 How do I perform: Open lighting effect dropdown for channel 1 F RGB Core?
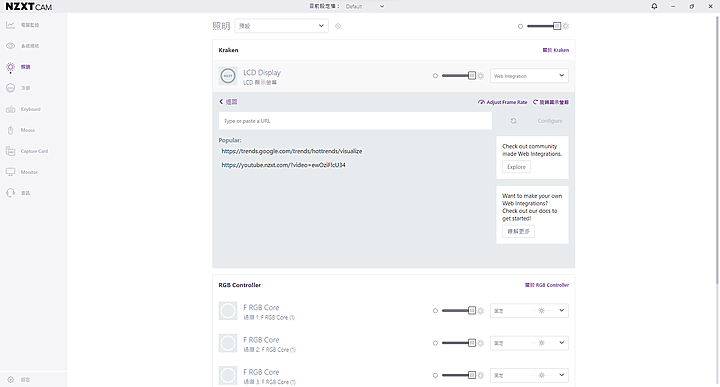(x=529, y=311)
